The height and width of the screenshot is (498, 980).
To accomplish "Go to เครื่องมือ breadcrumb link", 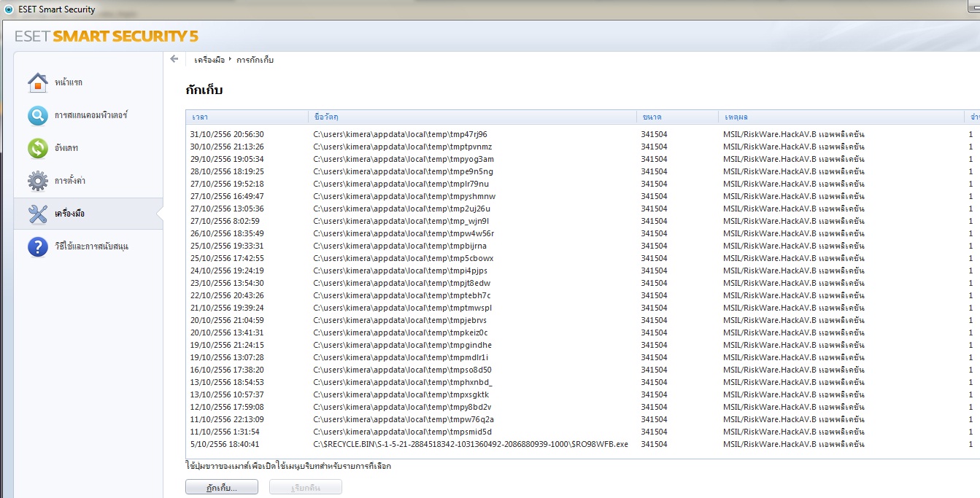I will 210,60.
